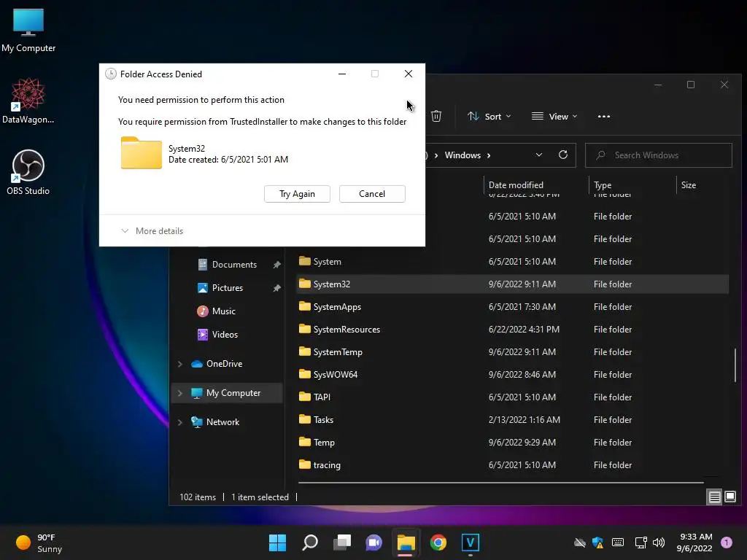Launch Google Chrome from taskbar
The image size is (747, 560).
pyautogui.click(x=438, y=542)
